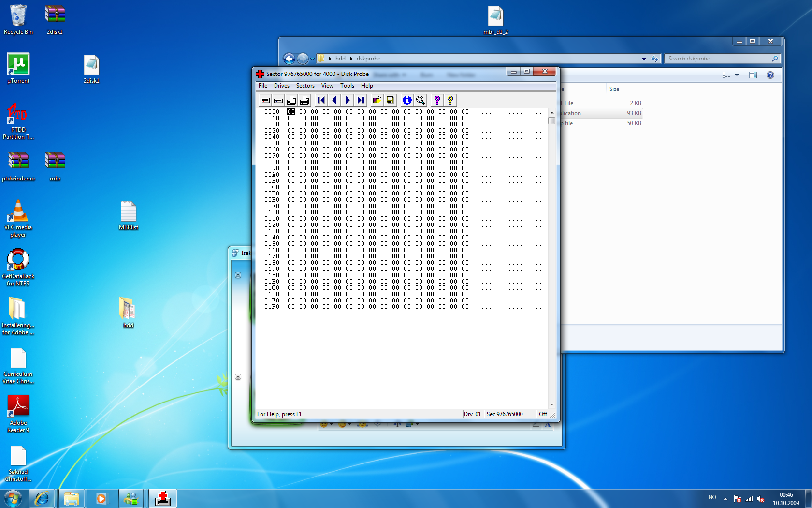Go to previous sector with the left arrow
The height and width of the screenshot is (508, 812).
click(x=334, y=100)
